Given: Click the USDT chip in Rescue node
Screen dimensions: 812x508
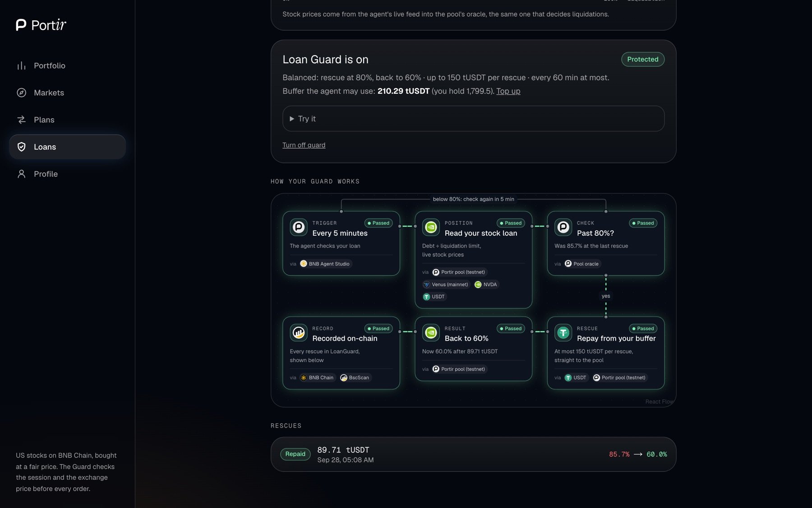Looking at the screenshot, I should pyautogui.click(x=576, y=378).
